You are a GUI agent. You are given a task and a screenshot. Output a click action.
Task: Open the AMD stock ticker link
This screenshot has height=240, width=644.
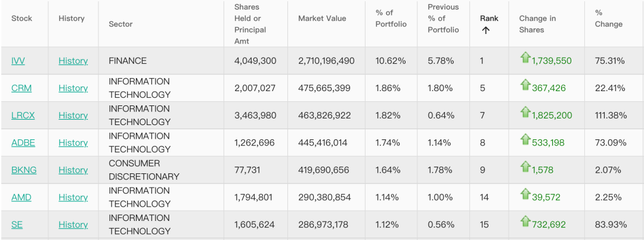point(21,197)
